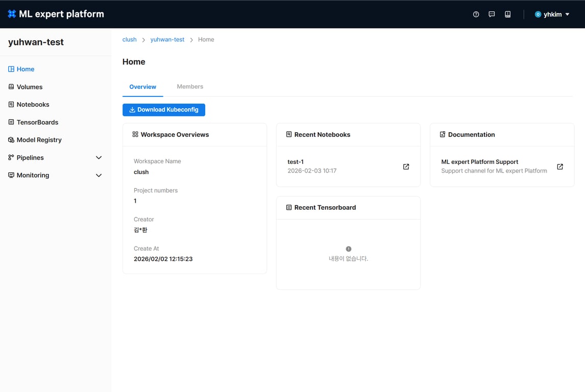Click the ML expert platform title text
This screenshot has height=392, width=585.
click(x=61, y=14)
